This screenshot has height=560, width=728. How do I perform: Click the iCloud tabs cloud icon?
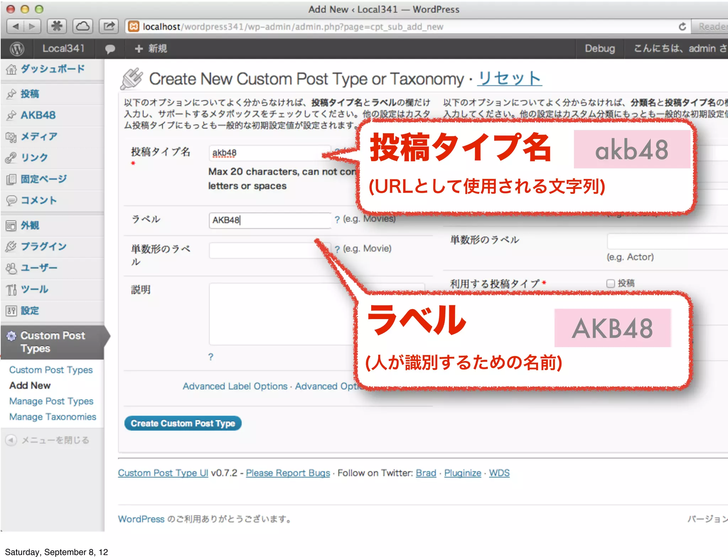pyautogui.click(x=83, y=27)
